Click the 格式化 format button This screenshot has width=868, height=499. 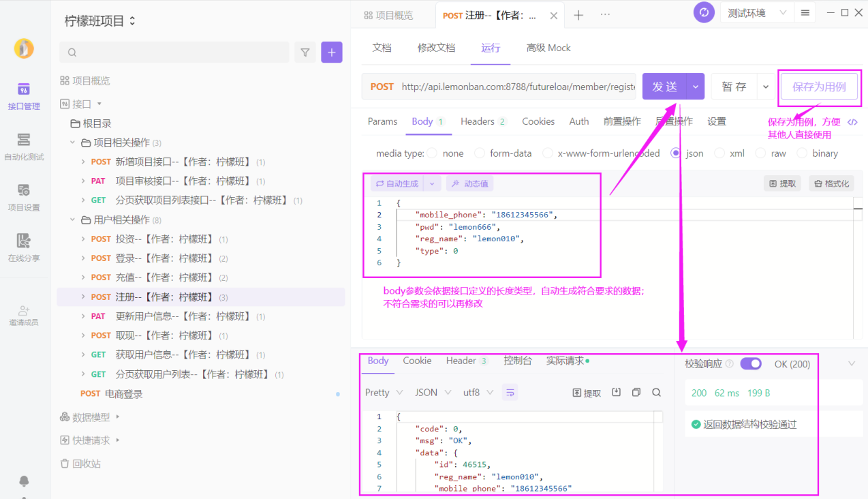click(831, 183)
